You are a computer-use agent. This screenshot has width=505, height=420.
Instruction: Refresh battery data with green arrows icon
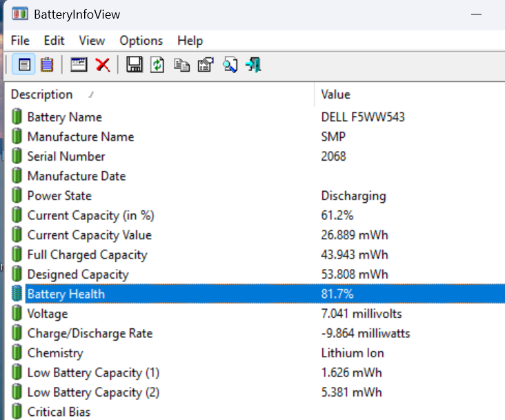coord(157,65)
